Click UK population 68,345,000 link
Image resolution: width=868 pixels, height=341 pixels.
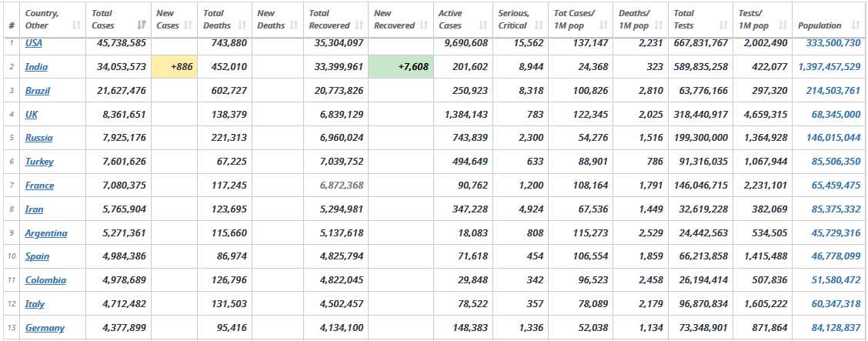tap(836, 115)
